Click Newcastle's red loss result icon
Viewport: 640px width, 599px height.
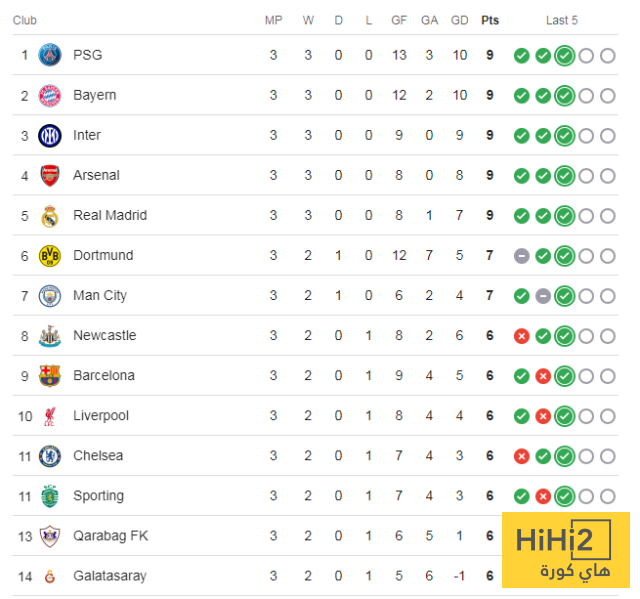tap(521, 335)
